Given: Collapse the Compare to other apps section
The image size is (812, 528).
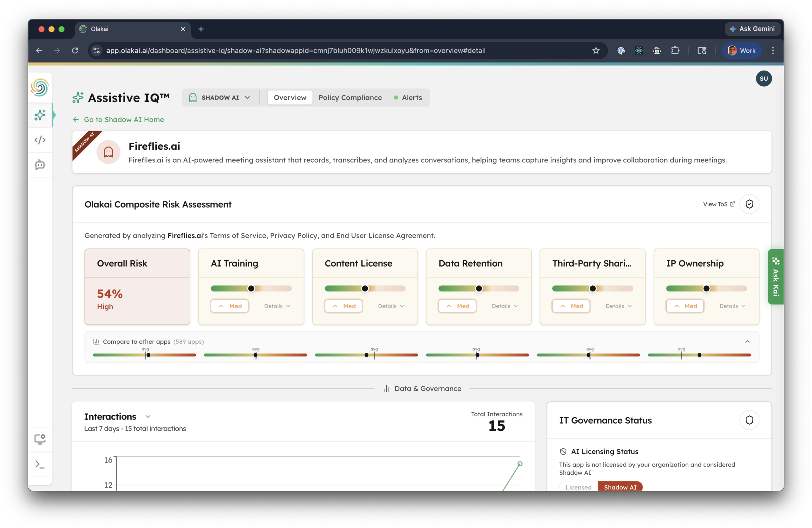Looking at the screenshot, I should coord(747,342).
